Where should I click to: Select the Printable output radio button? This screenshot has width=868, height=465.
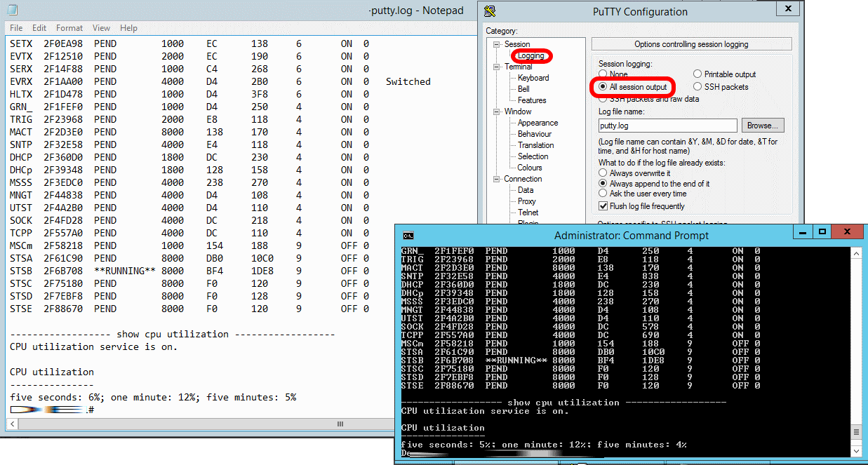(697, 74)
